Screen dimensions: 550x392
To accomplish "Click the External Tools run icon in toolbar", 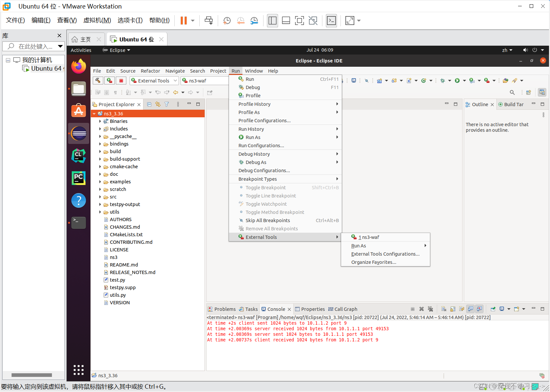I will tap(487, 81).
